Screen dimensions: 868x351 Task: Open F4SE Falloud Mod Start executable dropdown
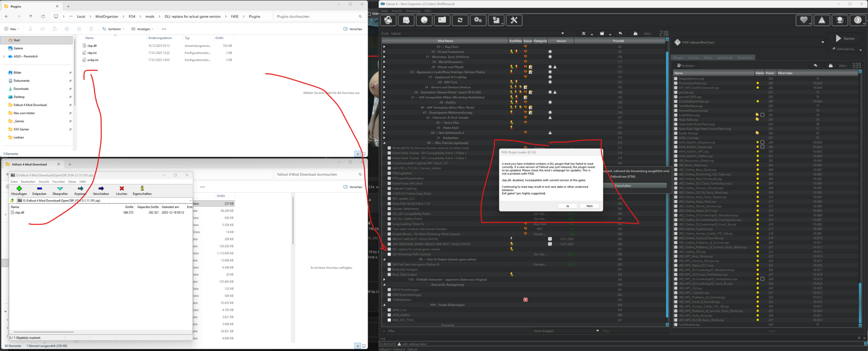coord(749,42)
